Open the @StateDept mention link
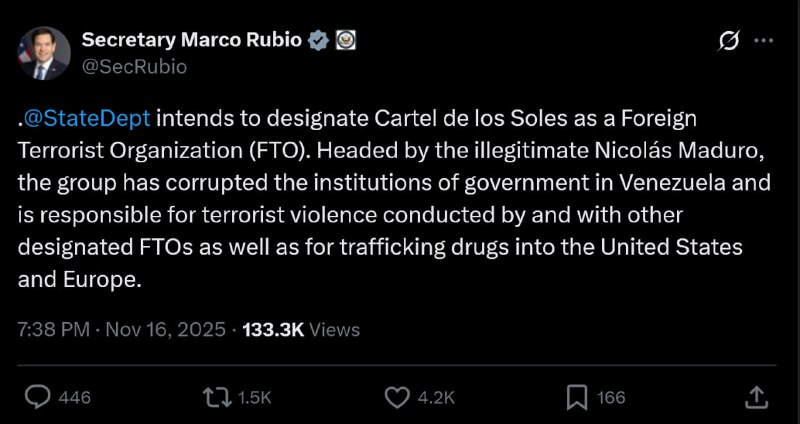 [x=86, y=118]
